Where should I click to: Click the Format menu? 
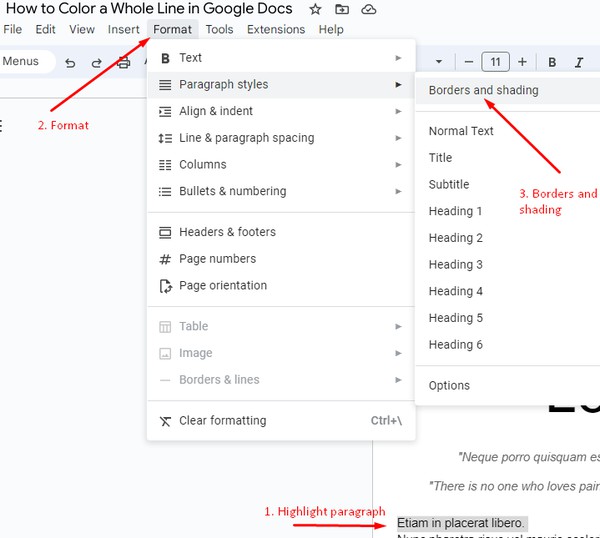(172, 29)
